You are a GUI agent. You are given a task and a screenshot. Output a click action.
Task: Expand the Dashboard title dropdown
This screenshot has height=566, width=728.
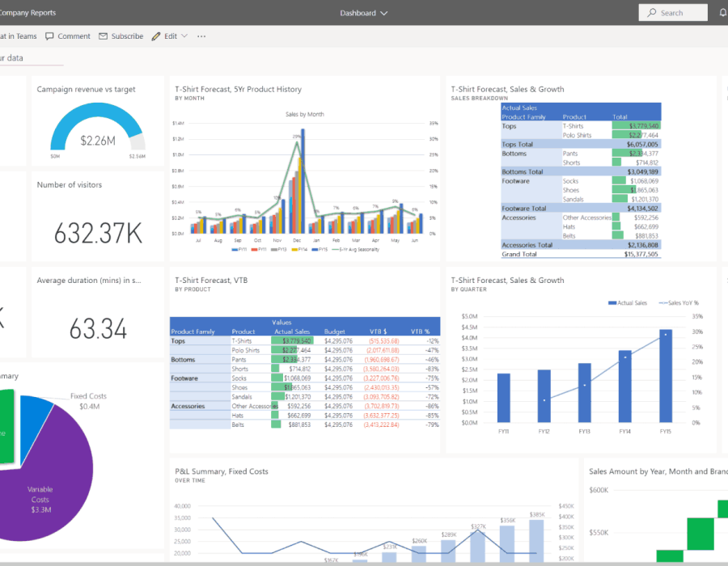[x=383, y=13]
